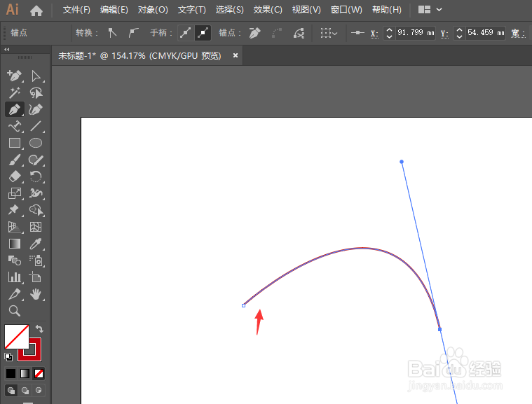Select the Gradient tool
532x404 pixels.
pos(14,244)
